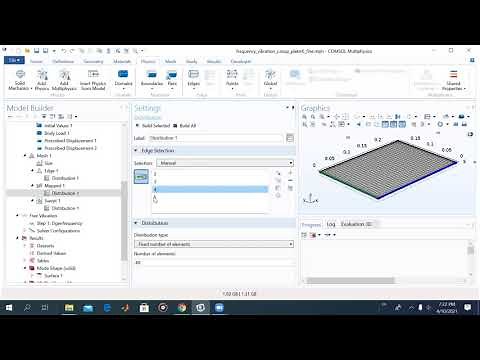Click the Redo icon in quick access toolbar
This screenshot has height=360, width=480.
71,51
